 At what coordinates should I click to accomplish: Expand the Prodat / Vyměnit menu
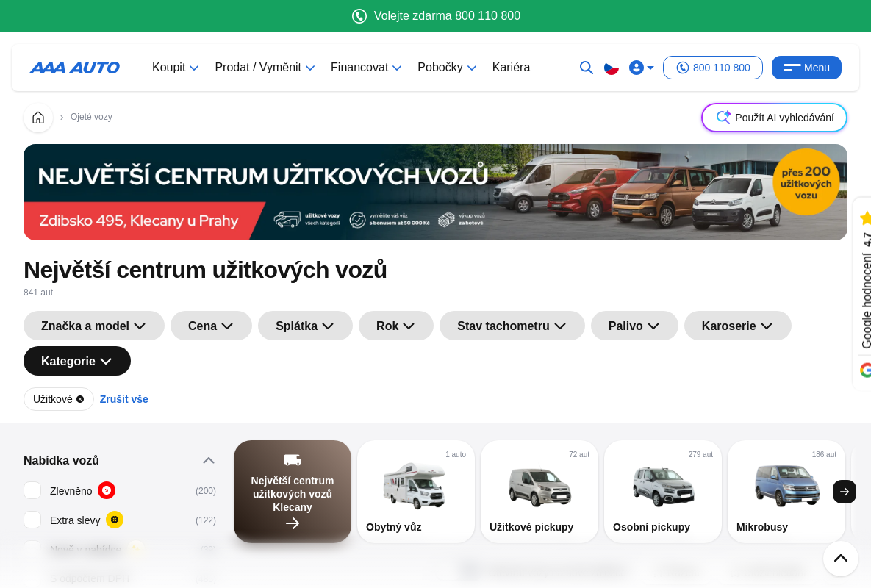[x=265, y=68]
